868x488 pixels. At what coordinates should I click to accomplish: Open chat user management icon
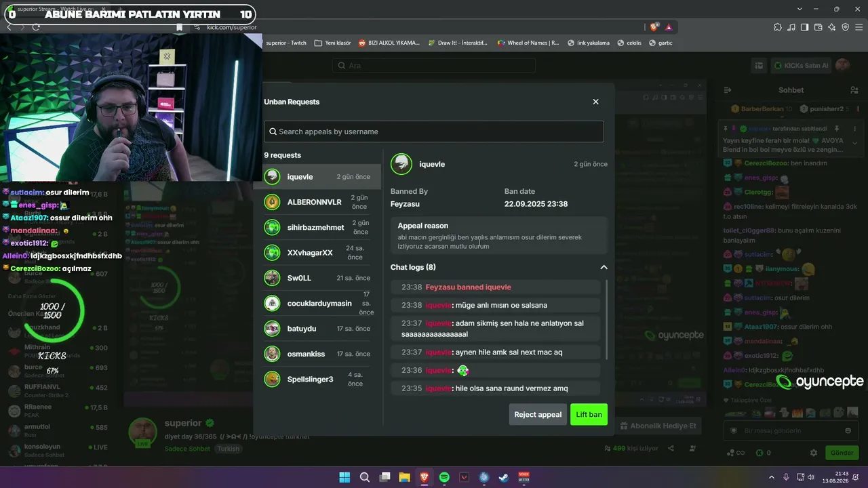tap(854, 90)
